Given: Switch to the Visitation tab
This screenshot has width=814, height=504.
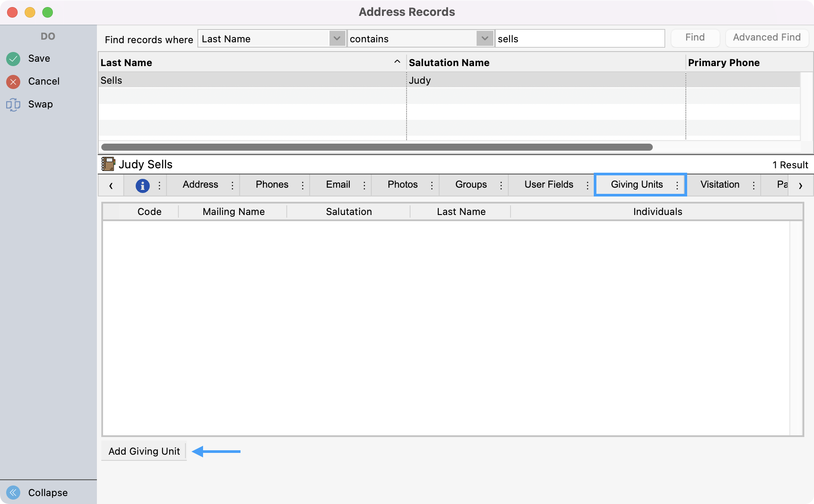Looking at the screenshot, I should [x=719, y=185].
